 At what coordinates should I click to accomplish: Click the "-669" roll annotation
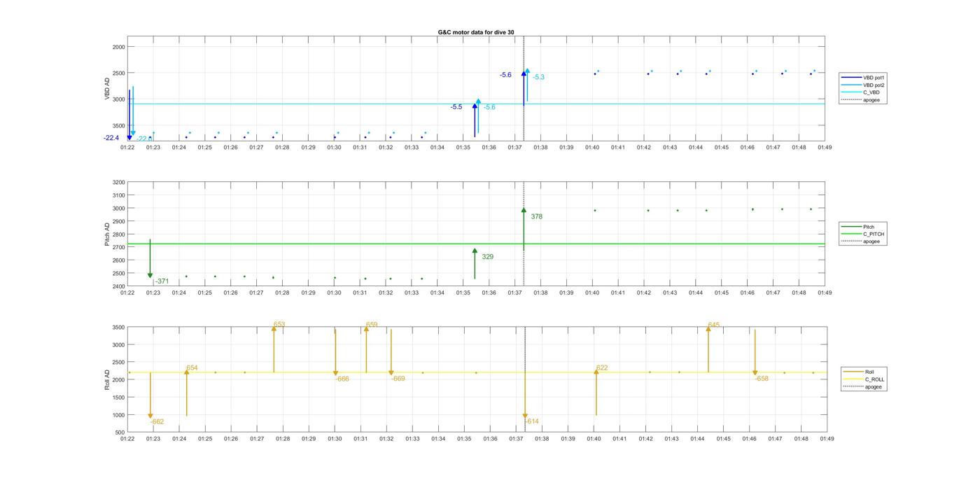[398, 379]
